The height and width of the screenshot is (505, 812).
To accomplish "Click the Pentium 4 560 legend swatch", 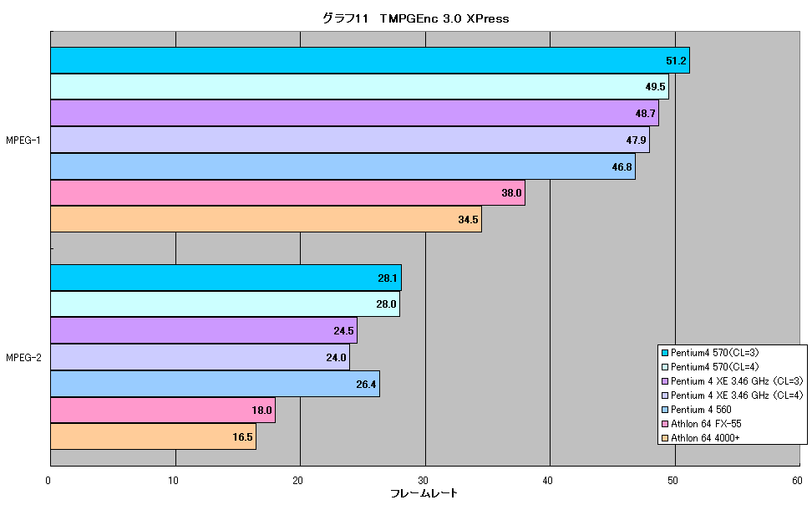I will point(665,410).
